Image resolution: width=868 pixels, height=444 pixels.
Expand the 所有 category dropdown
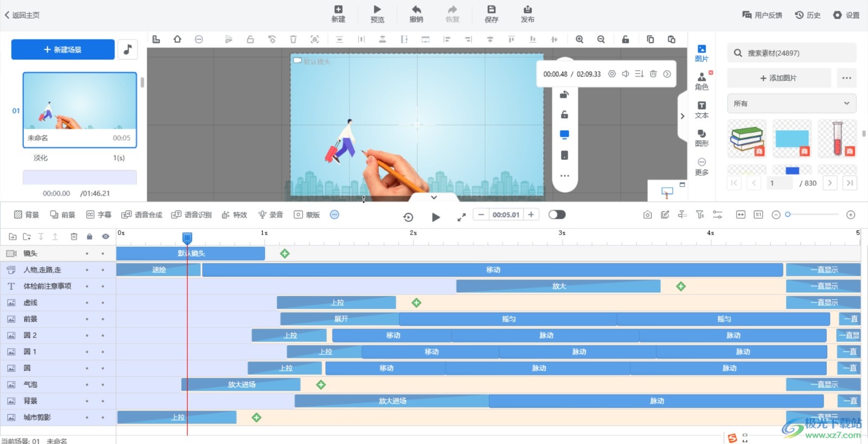[x=792, y=103]
